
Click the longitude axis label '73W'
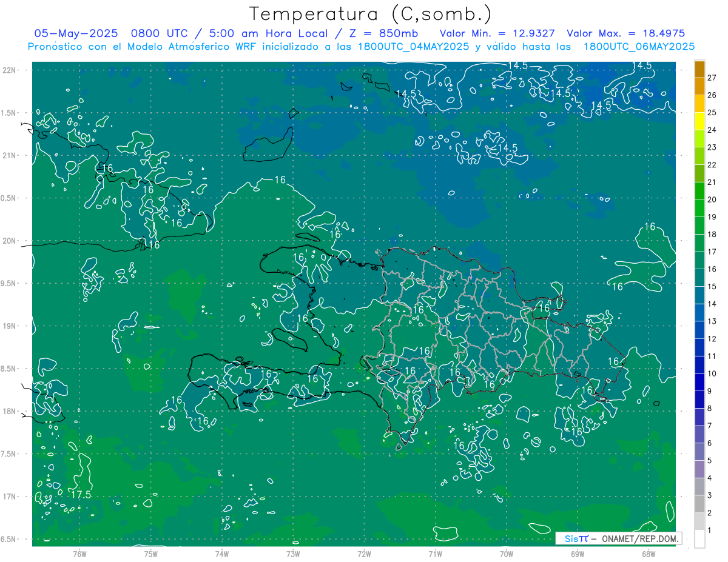[x=293, y=554]
